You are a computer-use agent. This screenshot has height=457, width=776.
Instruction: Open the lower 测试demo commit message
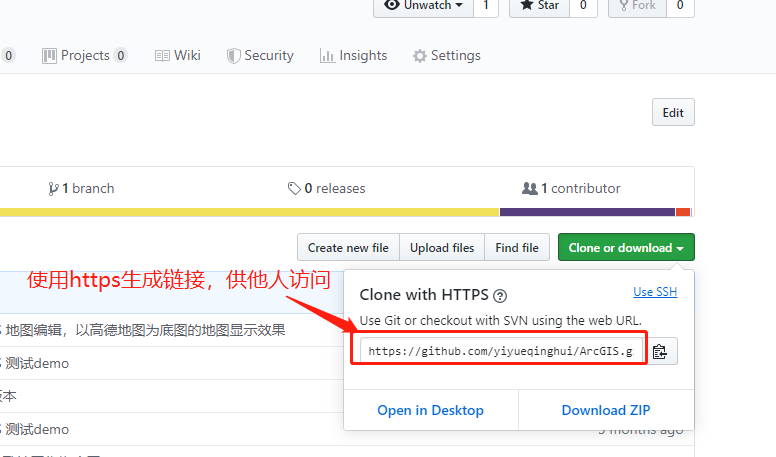click(37, 429)
